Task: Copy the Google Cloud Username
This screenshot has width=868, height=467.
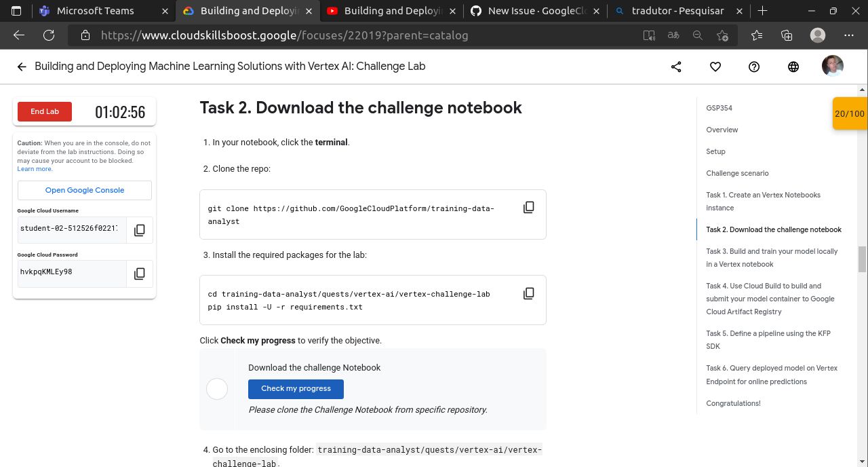Action: pos(139,230)
